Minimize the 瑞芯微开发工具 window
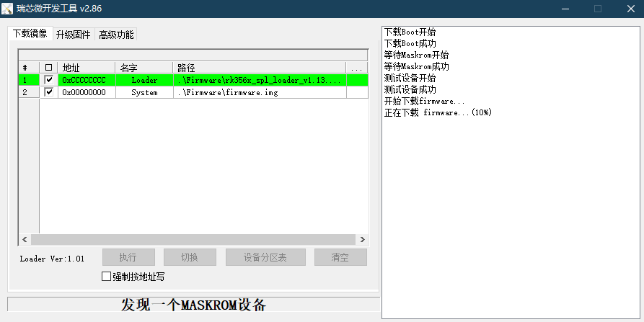Image resolution: width=644 pixels, height=322 pixels. click(x=565, y=9)
